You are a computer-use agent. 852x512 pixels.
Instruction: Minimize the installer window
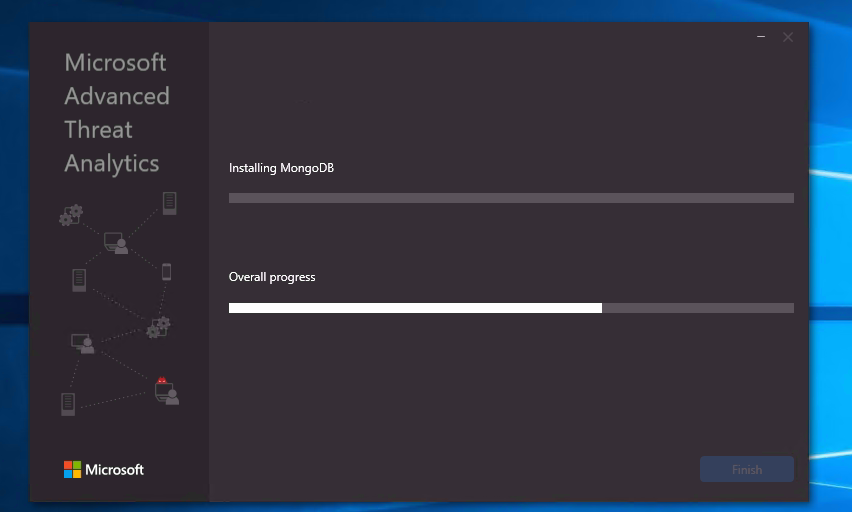click(x=761, y=37)
